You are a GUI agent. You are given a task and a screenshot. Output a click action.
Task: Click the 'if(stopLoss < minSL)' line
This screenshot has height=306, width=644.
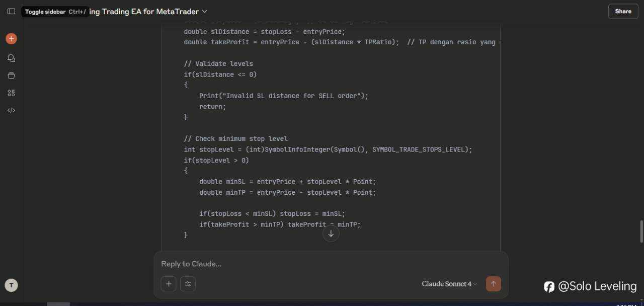[272, 214]
